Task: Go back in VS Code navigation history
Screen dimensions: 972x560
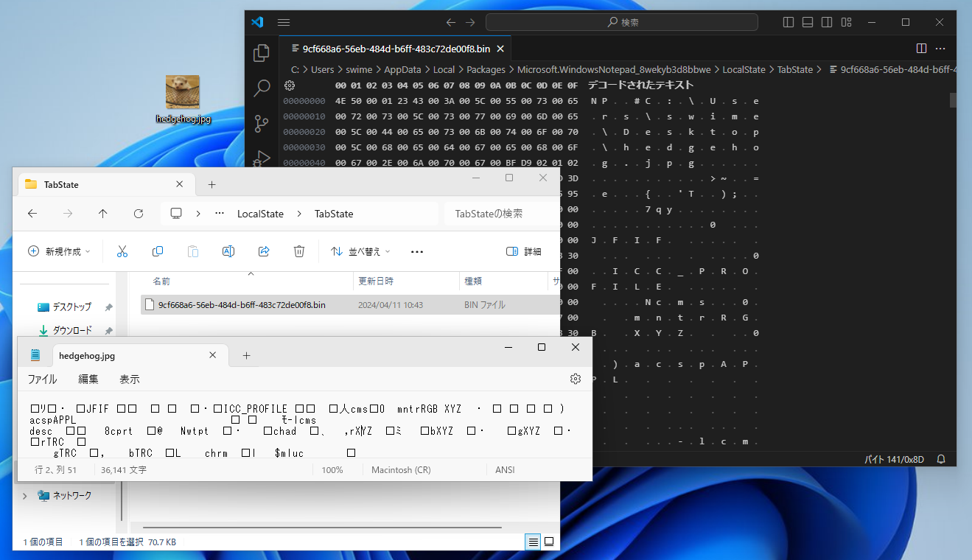Action: 451,22
